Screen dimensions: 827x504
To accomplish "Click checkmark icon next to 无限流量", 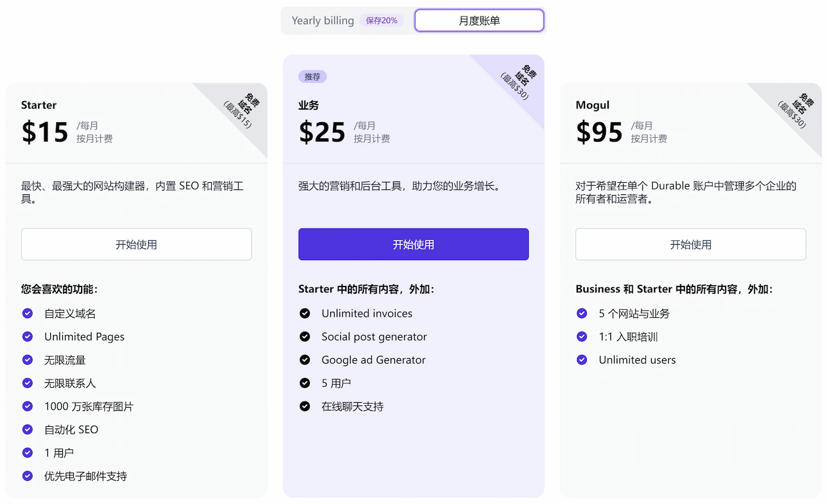I will 28,360.
